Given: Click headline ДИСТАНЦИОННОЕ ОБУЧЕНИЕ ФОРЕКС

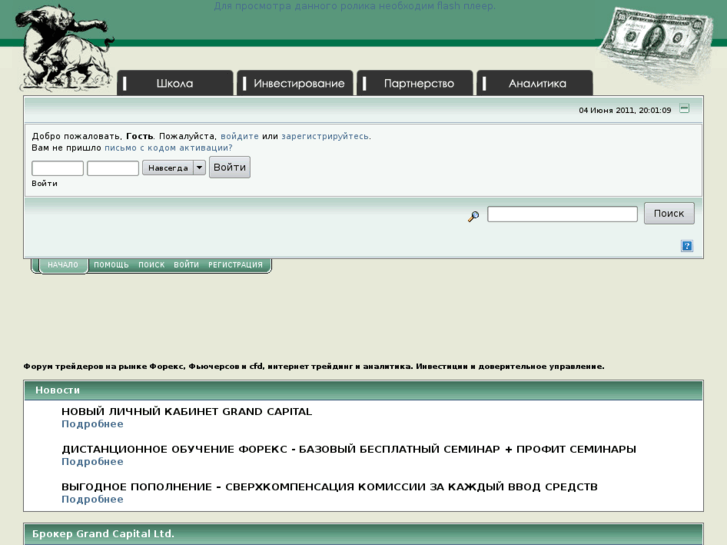Looking at the screenshot, I should pyautogui.click(x=349, y=449).
